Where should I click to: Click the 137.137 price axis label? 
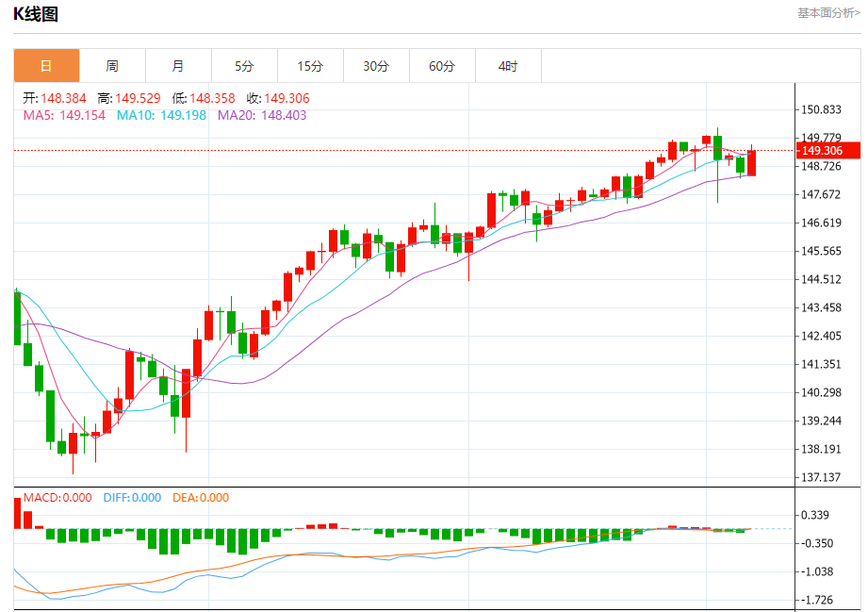822,477
